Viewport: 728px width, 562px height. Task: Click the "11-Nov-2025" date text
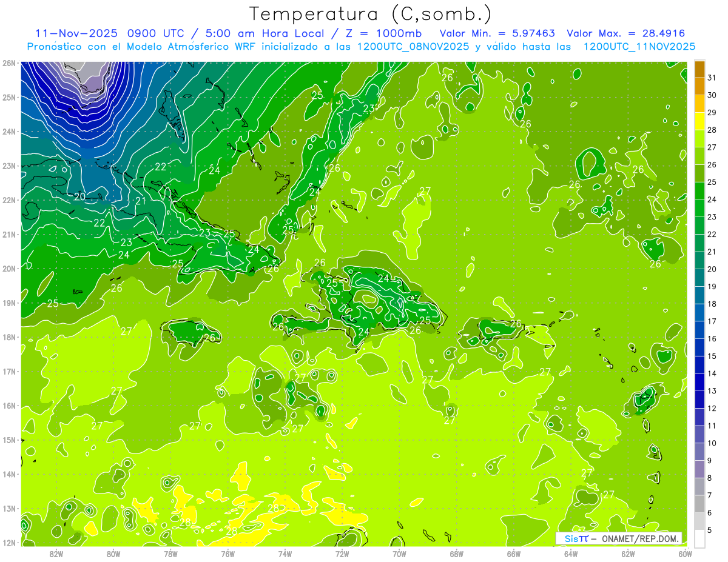tap(76, 33)
